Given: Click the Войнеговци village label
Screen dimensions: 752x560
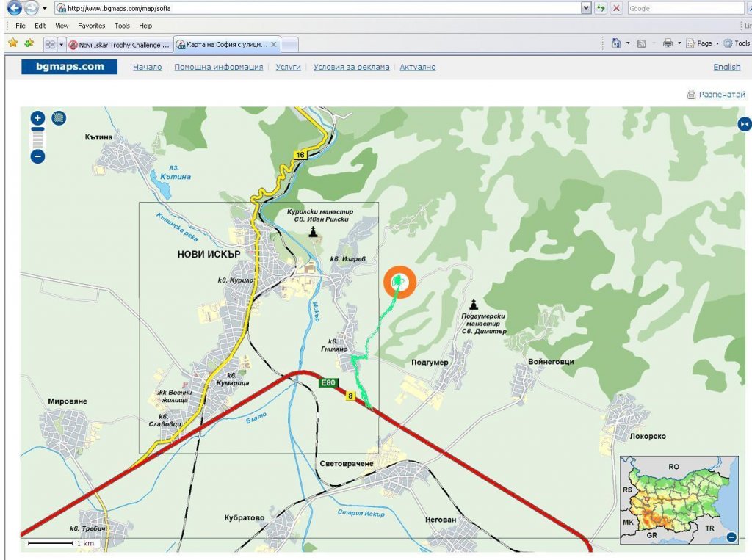Looking at the screenshot, I should [551, 362].
